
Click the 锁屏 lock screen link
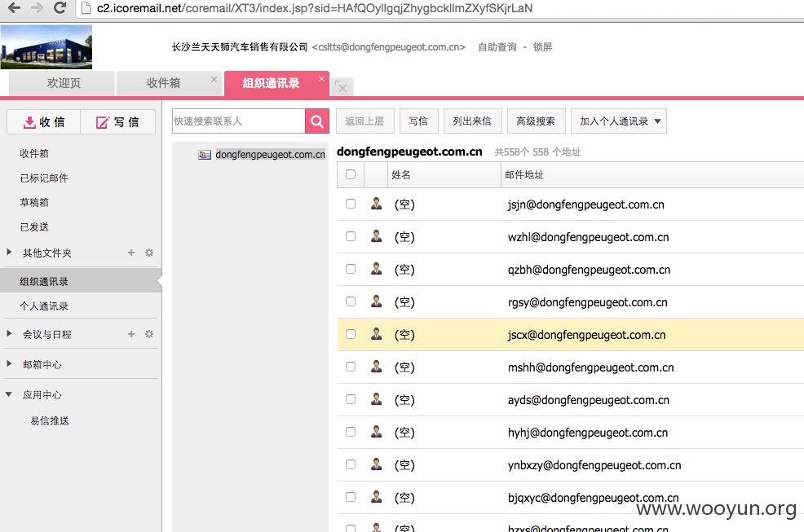[x=542, y=47]
